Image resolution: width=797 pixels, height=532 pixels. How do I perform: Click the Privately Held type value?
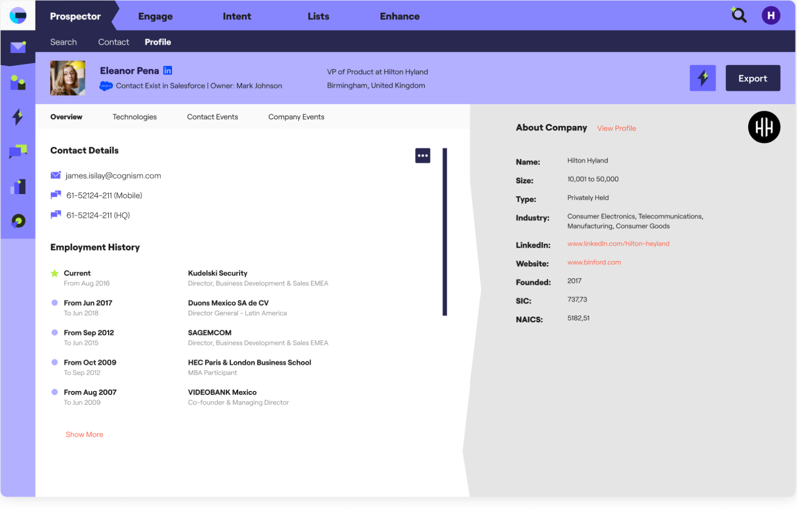tap(588, 198)
